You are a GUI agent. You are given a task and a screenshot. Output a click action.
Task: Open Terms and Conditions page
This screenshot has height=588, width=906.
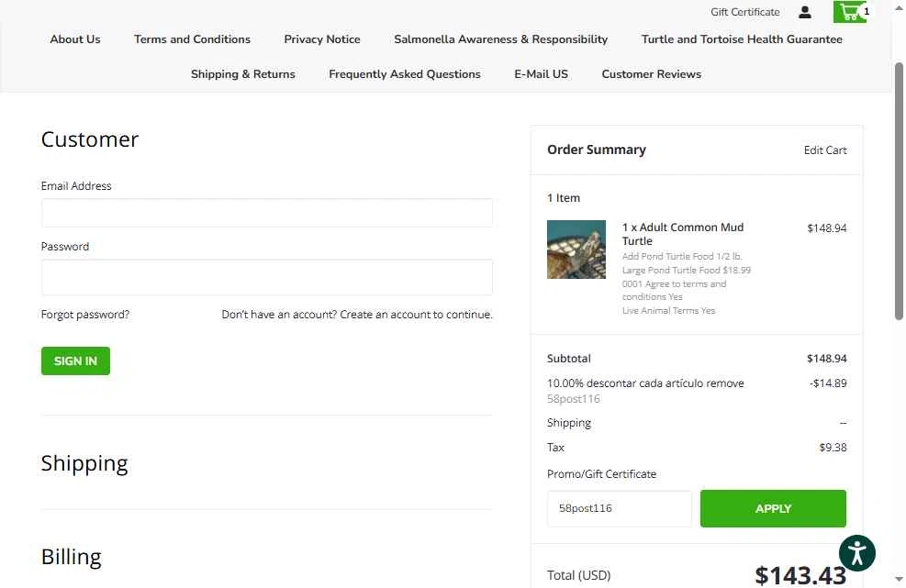(x=192, y=39)
